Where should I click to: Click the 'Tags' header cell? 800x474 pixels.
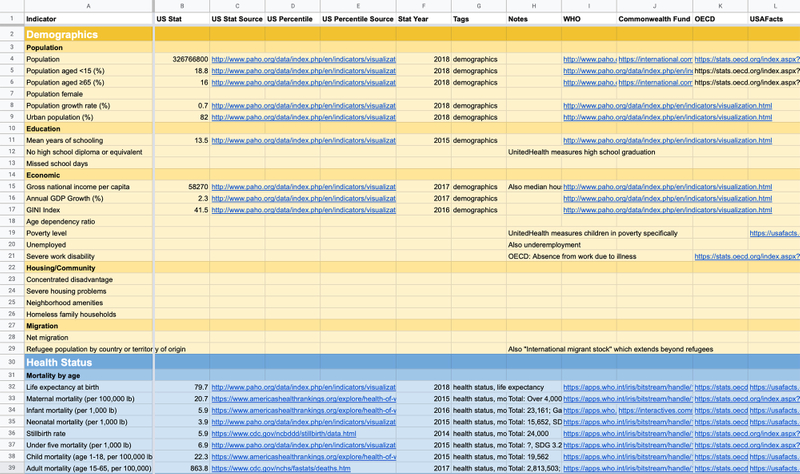[x=479, y=19]
